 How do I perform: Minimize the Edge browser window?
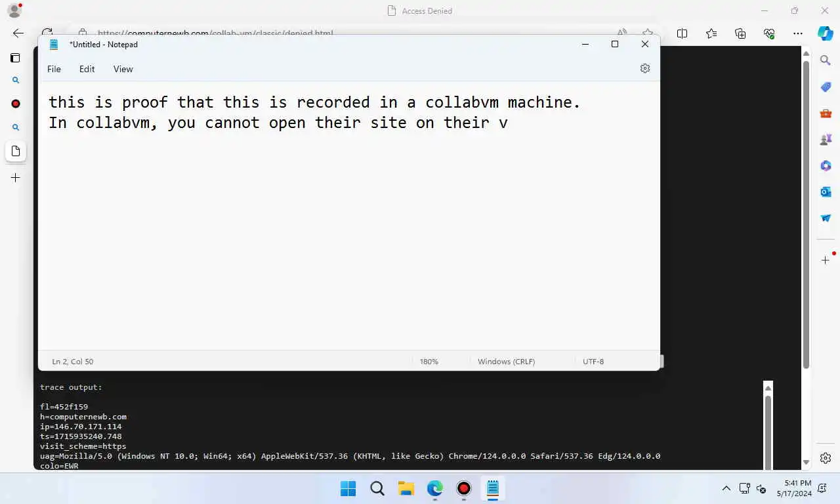(x=765, y=10)
